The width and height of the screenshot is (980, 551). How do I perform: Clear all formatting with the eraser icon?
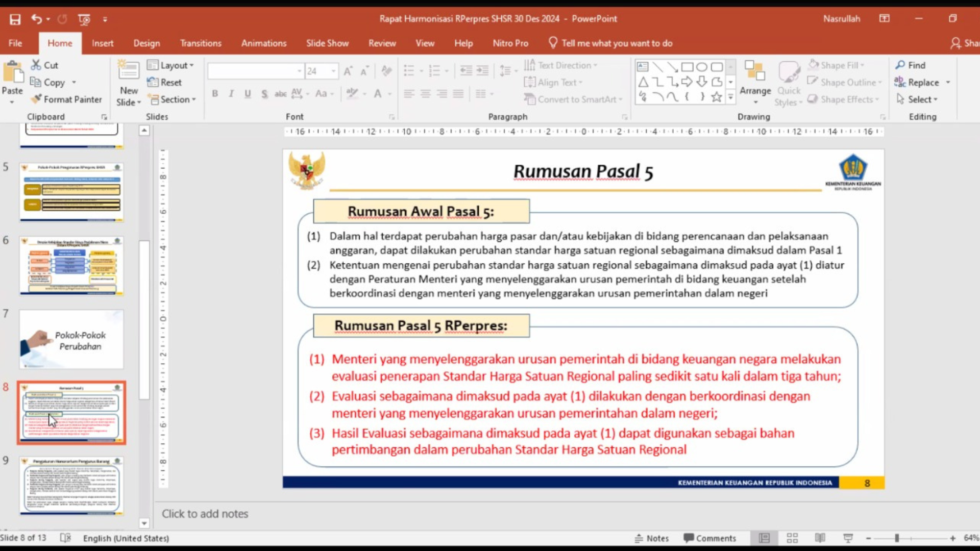click(x=386, y=71)
